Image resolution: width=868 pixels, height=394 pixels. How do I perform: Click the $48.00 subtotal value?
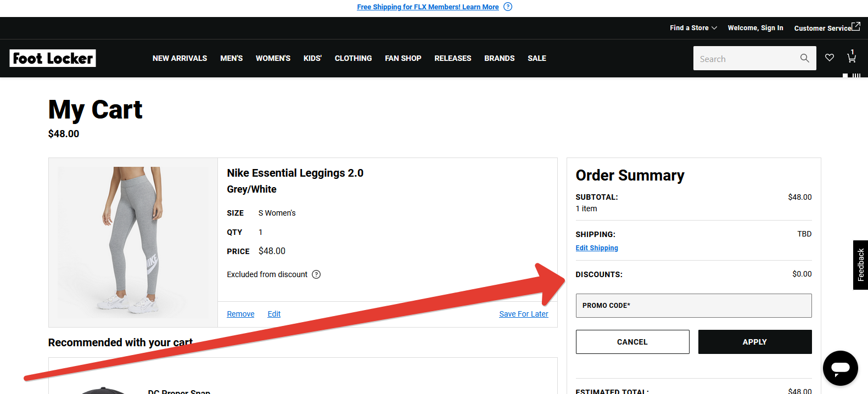click(800, 197)
